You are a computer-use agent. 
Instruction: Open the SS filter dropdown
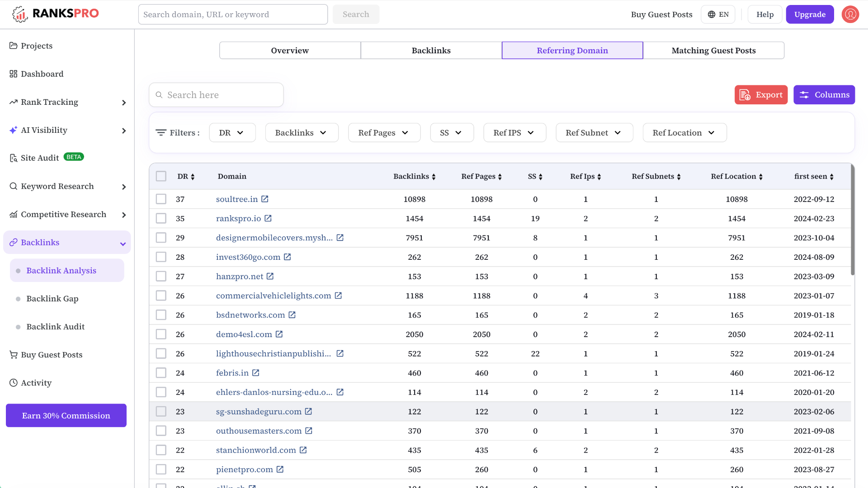(x=452, y=132)
